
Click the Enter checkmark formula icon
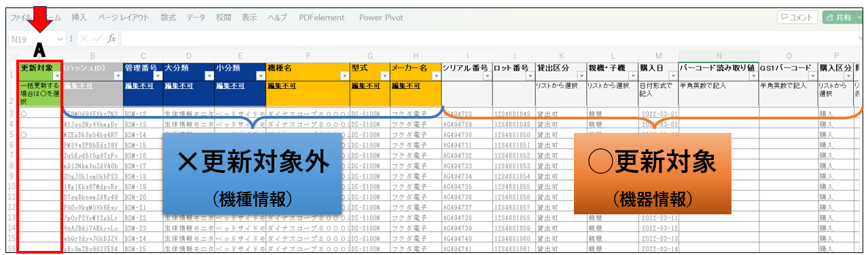click(98, 39)
